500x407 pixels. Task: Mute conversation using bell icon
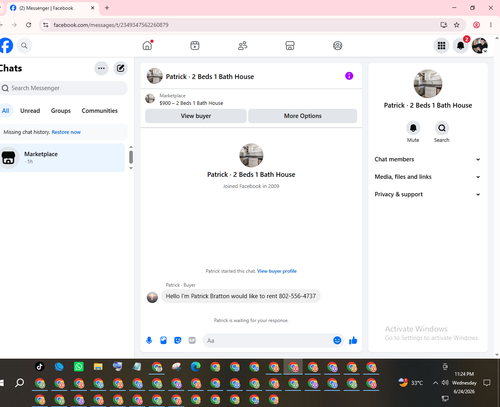413,128
